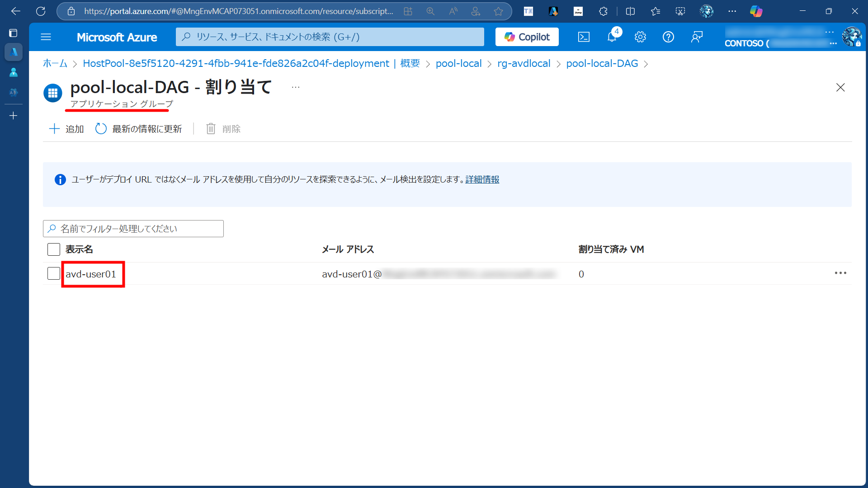
Task: Open the feedback smiley icon in top bar
Action: 697,37
